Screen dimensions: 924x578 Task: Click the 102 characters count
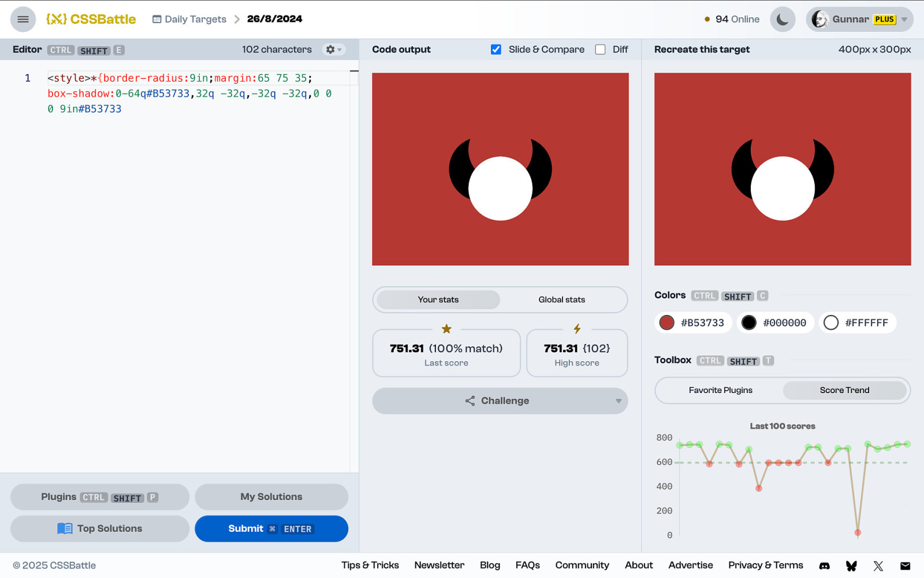(277, 50)
